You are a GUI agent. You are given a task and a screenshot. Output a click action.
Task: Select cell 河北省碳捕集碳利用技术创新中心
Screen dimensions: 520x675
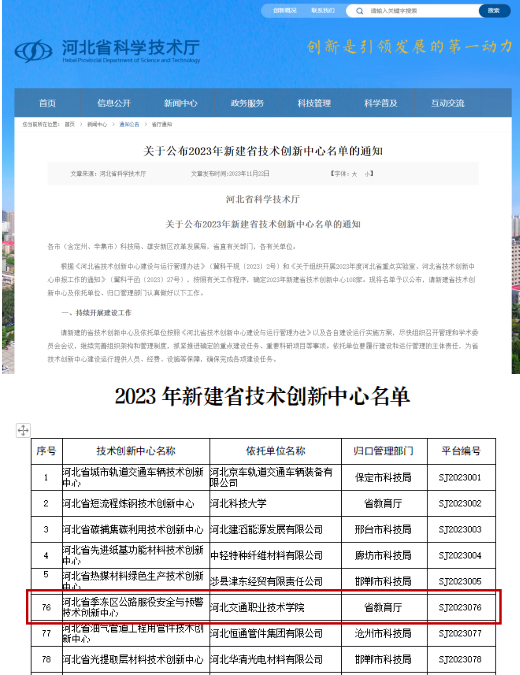click(x=136, y=529)
